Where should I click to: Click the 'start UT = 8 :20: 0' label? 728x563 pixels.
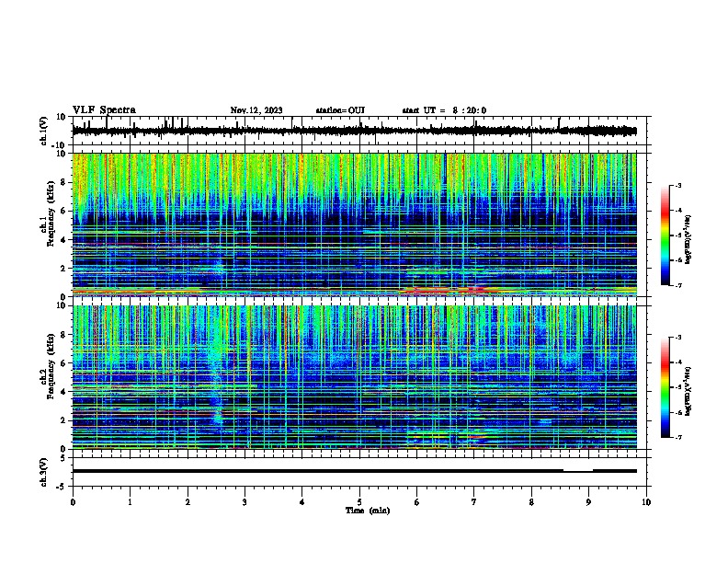444,110
